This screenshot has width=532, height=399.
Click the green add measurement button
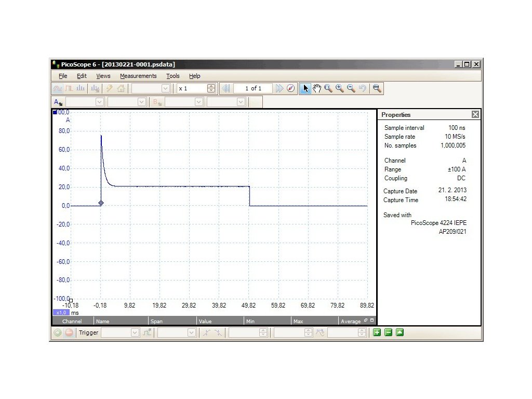pos(377,332)
